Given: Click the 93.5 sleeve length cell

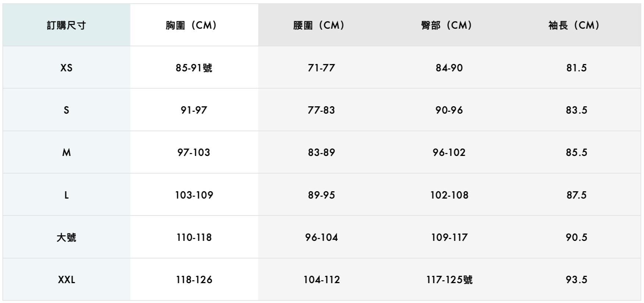Looking at the screenshot, I should click(576, 279).
